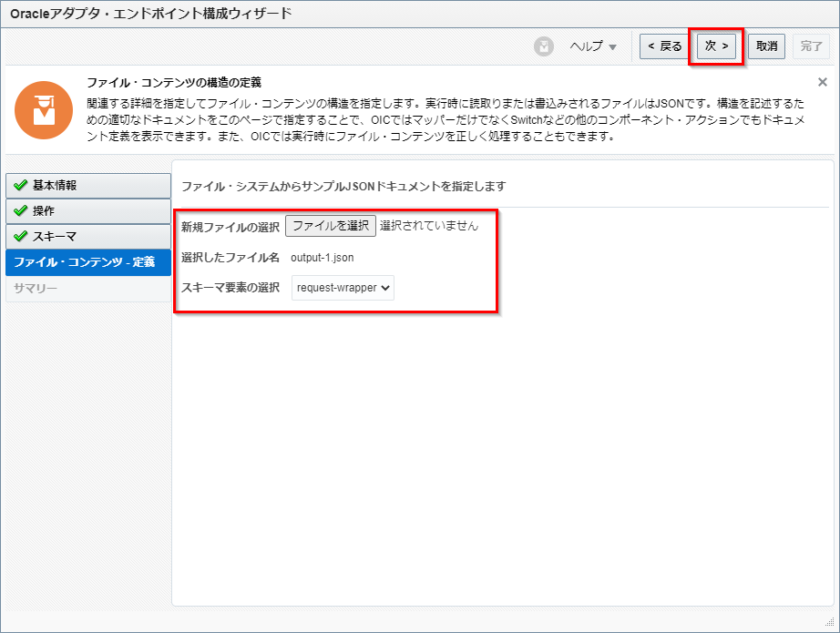Cancel the wizard using 取消
The image size is (840, 633).
(x=766, y=46)
